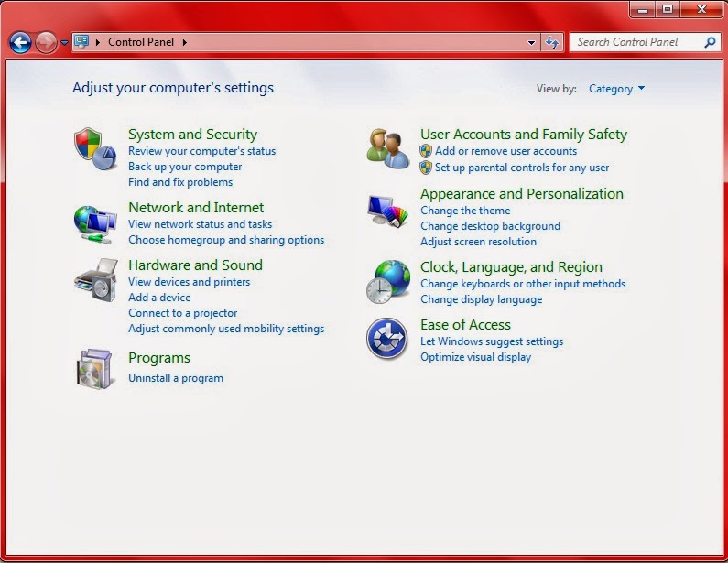Open the Ease of Access heading
The image size is (728, 563).
point(465,324)
